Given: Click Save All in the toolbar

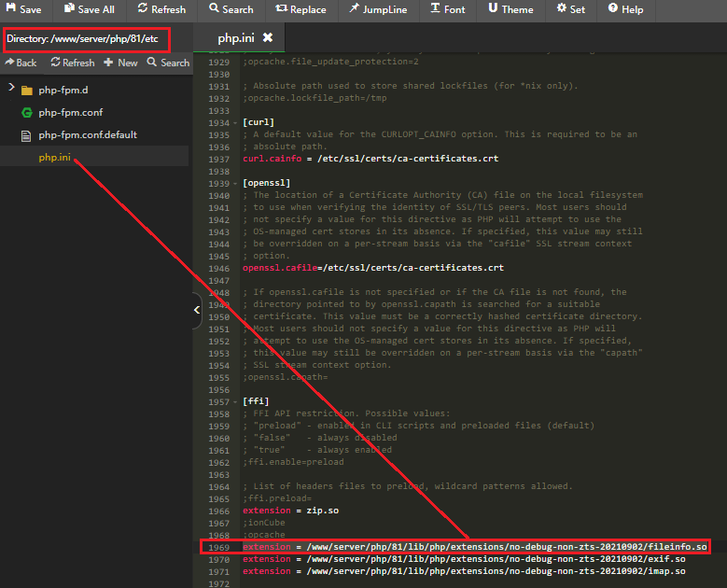Looking at the screenshot, I should pos(90,9).
